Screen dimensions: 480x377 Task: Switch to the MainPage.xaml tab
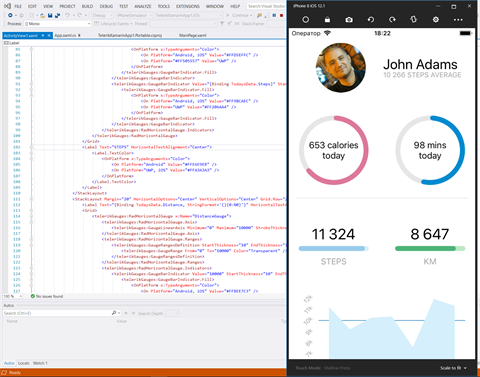(193, 35)
